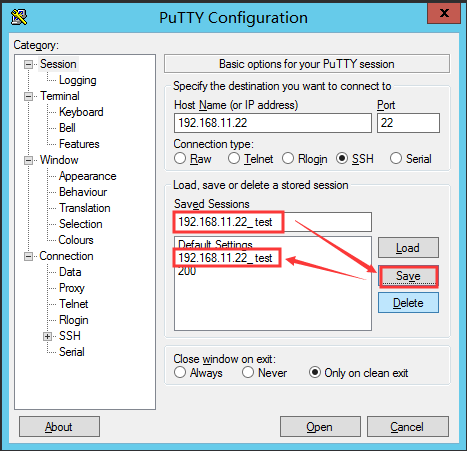Open the Rlogin category in tree
The width and height of the screenshot is (467, 451).
[74, 320]
